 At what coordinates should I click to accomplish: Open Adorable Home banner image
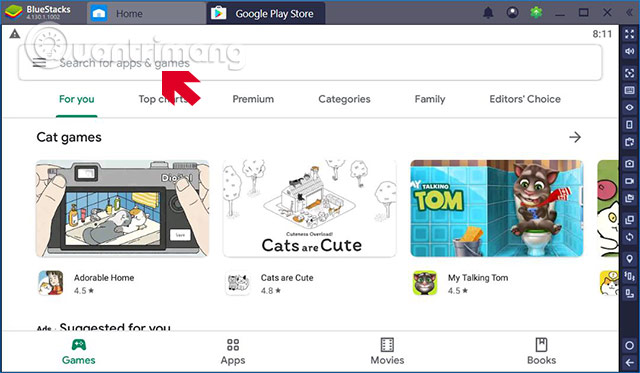tap(122, 209)
